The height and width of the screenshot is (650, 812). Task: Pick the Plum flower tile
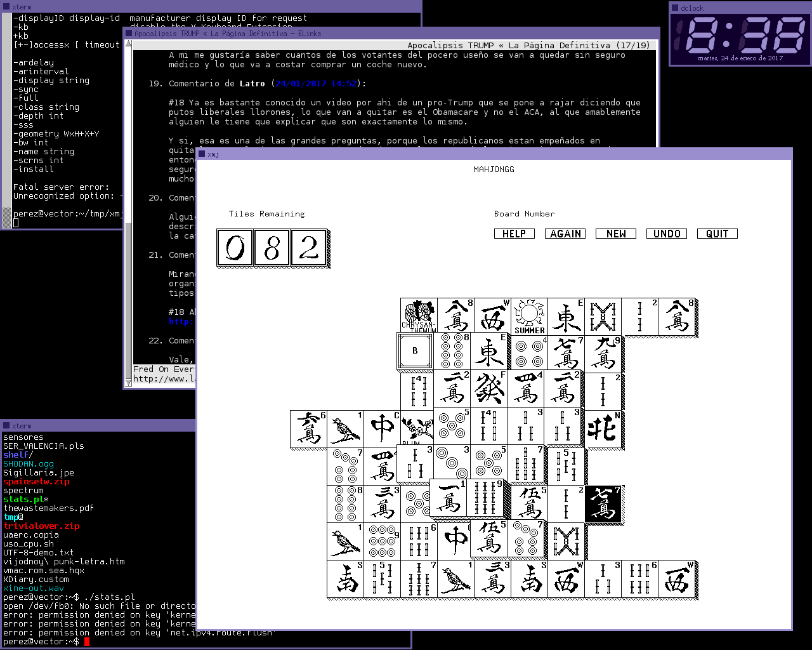[416, 428]
